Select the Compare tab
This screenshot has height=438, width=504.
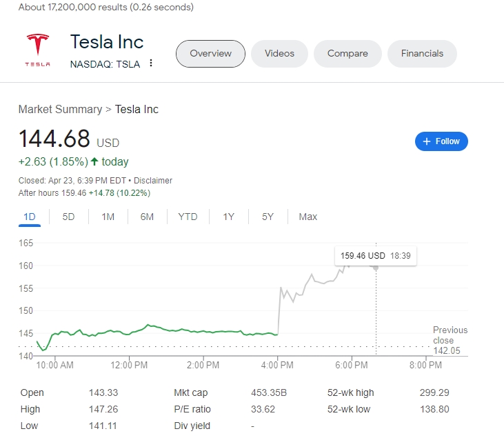click(347, 54)
